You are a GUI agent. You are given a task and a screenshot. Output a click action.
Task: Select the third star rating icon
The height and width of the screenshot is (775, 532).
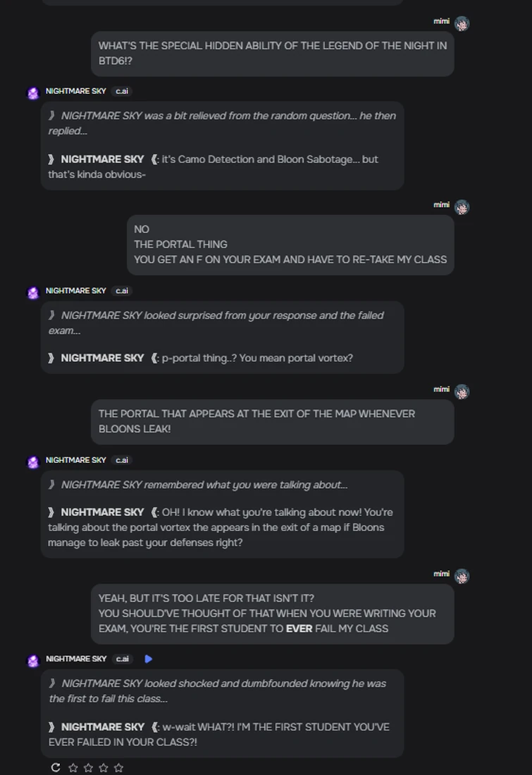[x=104, y=767]
